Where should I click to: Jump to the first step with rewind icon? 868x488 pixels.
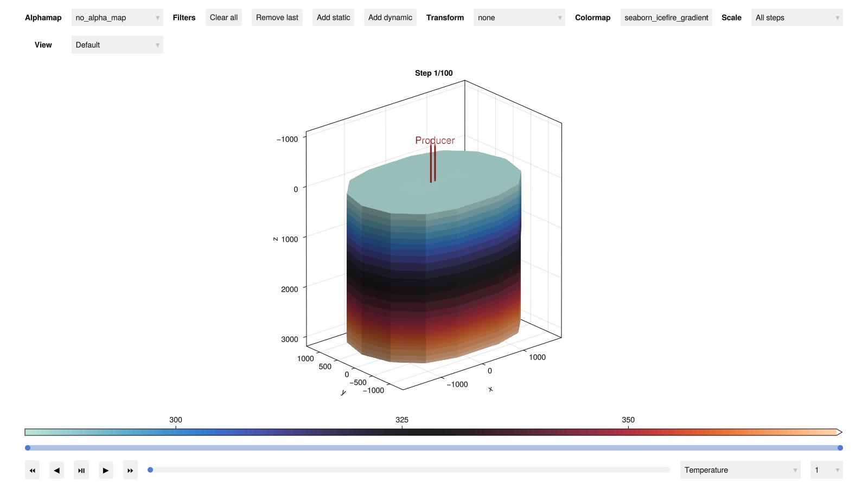(x=32, y=470)
